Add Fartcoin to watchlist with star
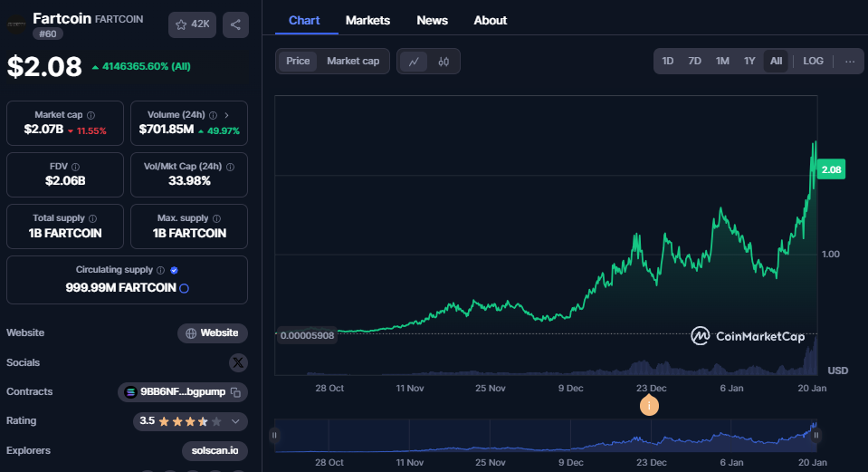The width and height of the screenshot is (868, 472). 192,24
